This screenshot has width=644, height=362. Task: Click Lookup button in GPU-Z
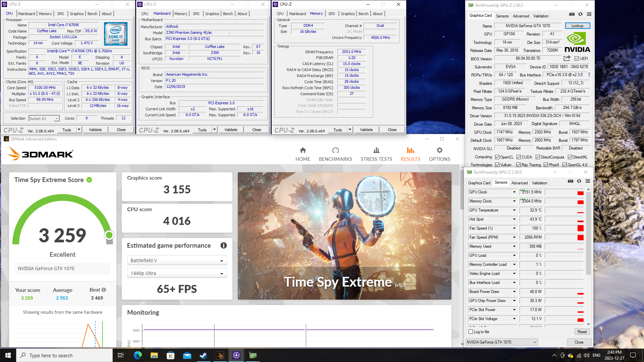coord(577,26)
